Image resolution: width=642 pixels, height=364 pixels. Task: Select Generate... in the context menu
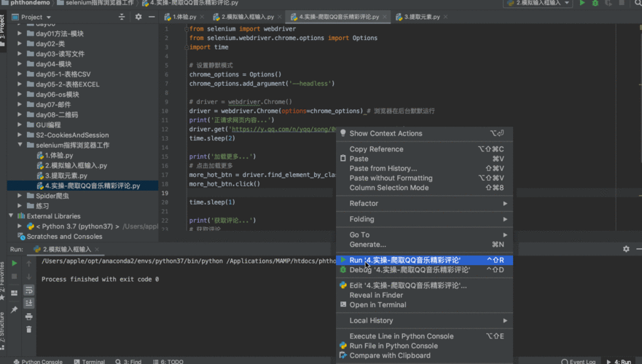click(x=424, y=245)
